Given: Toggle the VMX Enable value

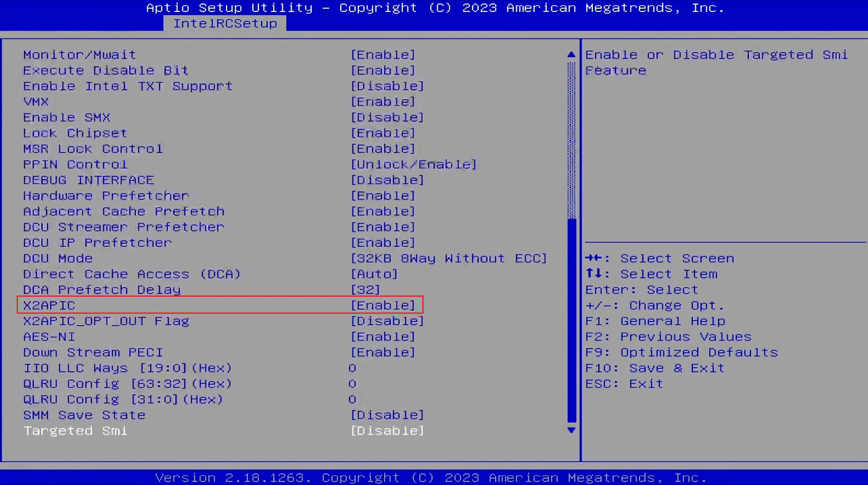Looking at the screenshot, I should (x=383, y=102).
